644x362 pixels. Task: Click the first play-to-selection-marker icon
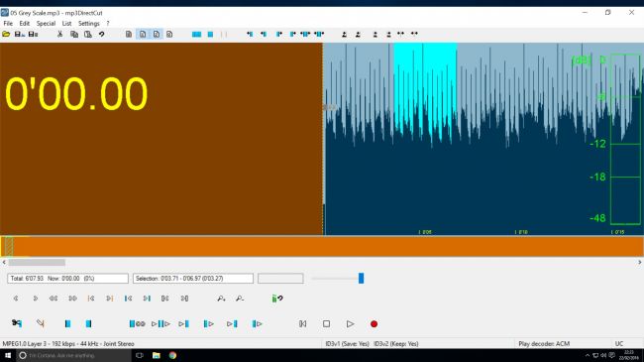point(183,323)
